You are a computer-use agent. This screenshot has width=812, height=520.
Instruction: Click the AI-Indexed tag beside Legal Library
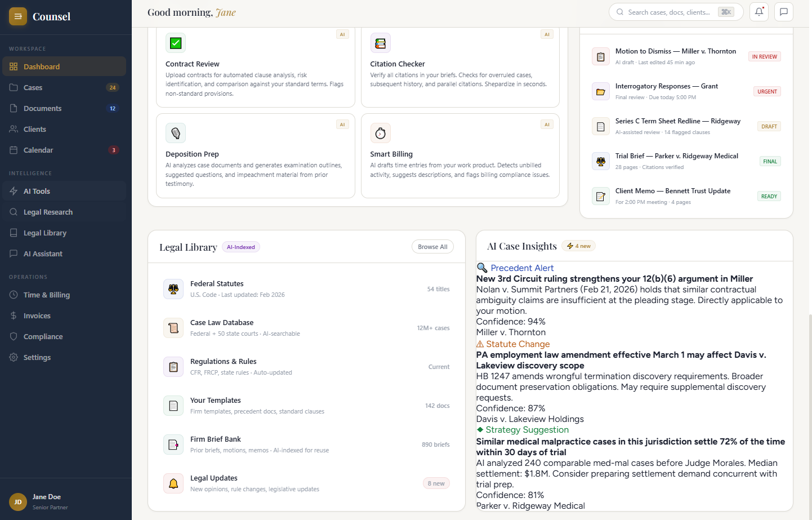coord(241,247)
